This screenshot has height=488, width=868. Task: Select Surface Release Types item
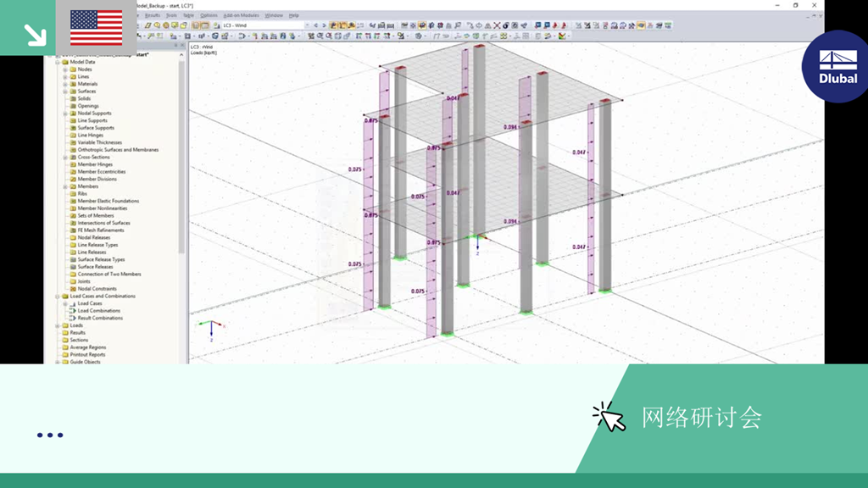pyautogui.click(x=102, y=259)
